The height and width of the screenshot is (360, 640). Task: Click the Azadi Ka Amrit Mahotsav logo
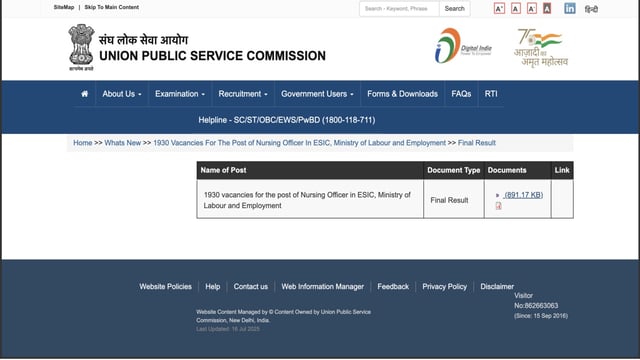coord(541,47)
